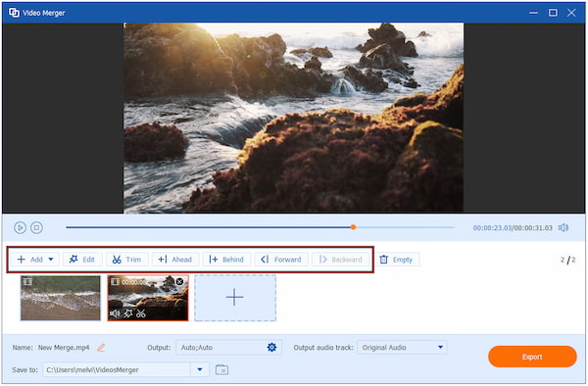Rename output with the pencil icon

[101, 348]
